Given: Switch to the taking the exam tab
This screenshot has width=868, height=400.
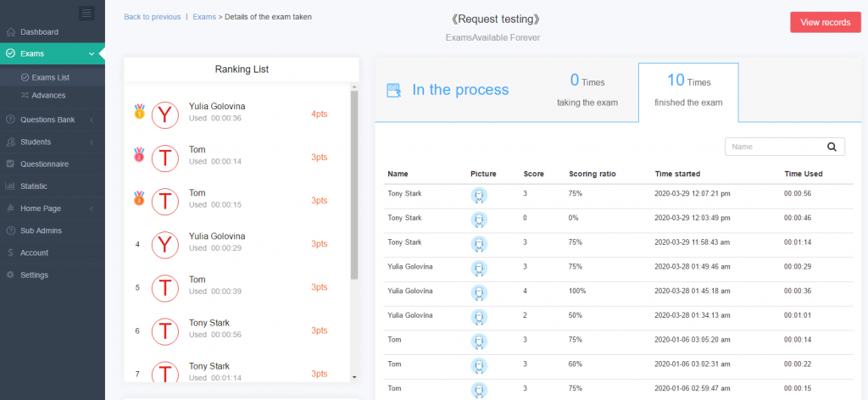Looking at the screenshot, I should tap(587, 92).
